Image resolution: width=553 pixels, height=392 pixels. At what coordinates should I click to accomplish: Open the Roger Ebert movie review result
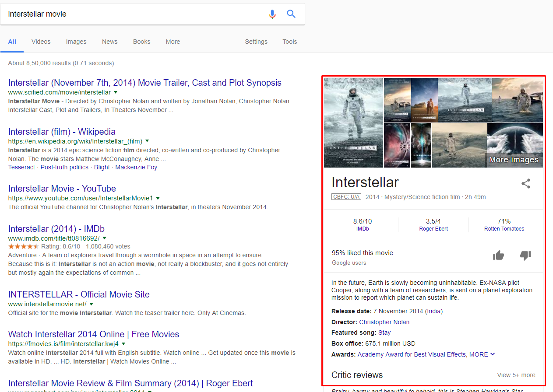(x=130, y=383)
